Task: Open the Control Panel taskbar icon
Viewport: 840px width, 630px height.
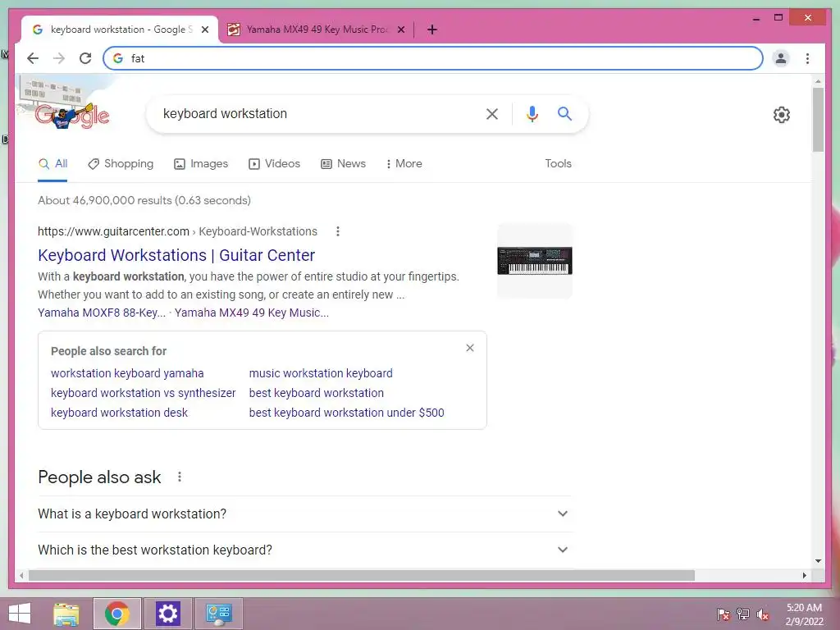Action: point(218,614)
